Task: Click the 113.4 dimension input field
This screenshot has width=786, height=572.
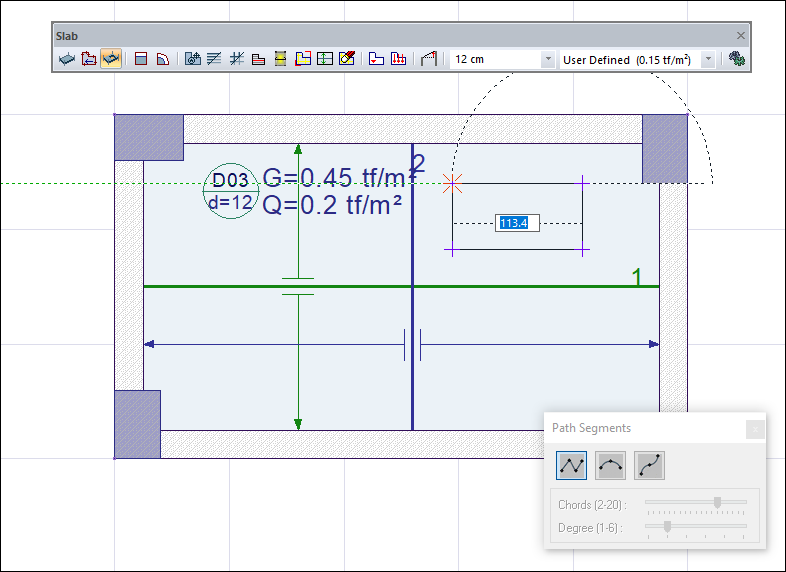Action: [519, 223]
